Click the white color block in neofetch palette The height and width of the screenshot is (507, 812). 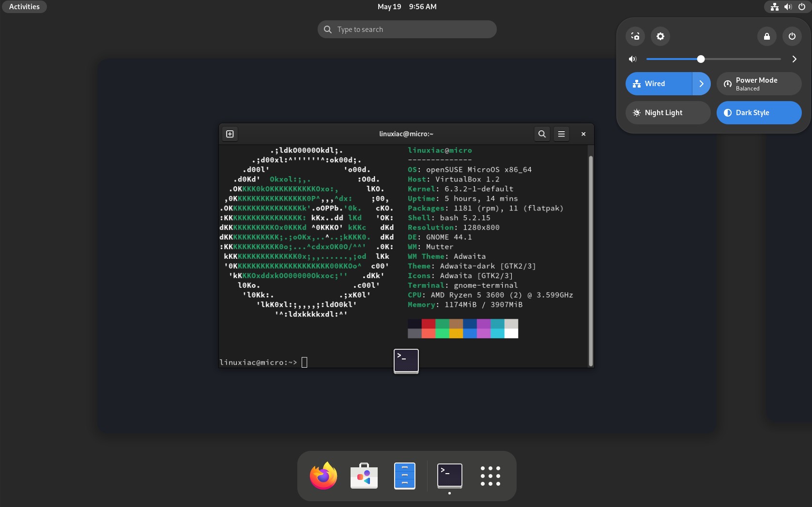pyautogui.click(x=511, y=333)
